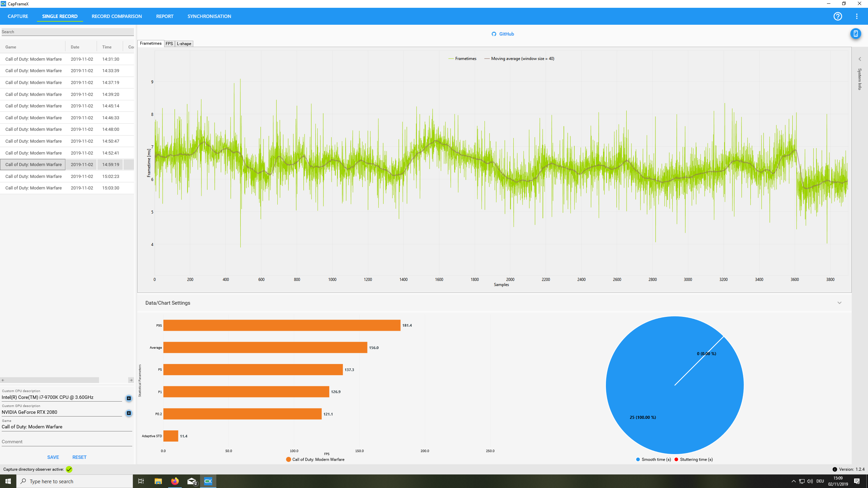
Task: Toggle Moving average series in legend
Action: (519, 59)
